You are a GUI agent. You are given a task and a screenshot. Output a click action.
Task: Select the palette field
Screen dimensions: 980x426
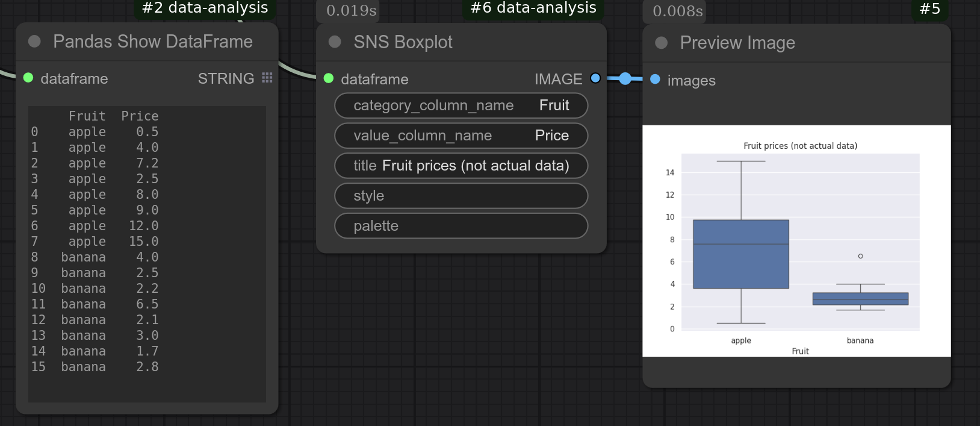[x=461, y=226]
